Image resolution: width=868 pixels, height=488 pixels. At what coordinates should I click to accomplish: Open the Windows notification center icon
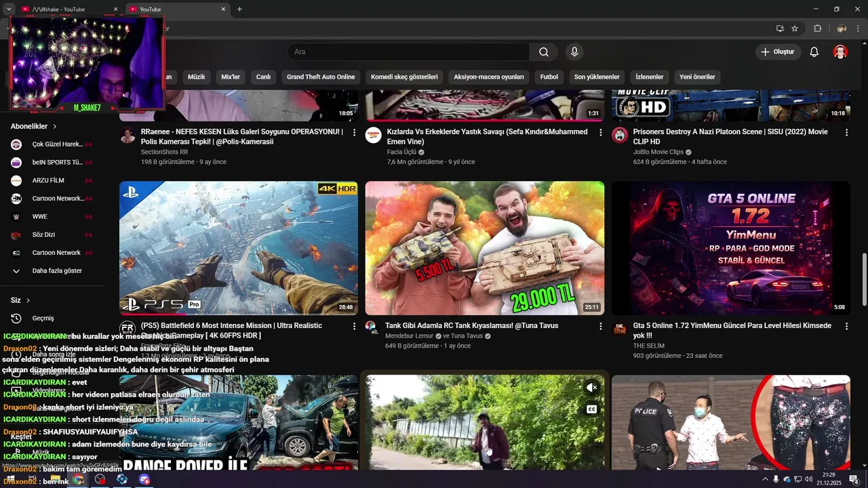click(x=854, y=479)
